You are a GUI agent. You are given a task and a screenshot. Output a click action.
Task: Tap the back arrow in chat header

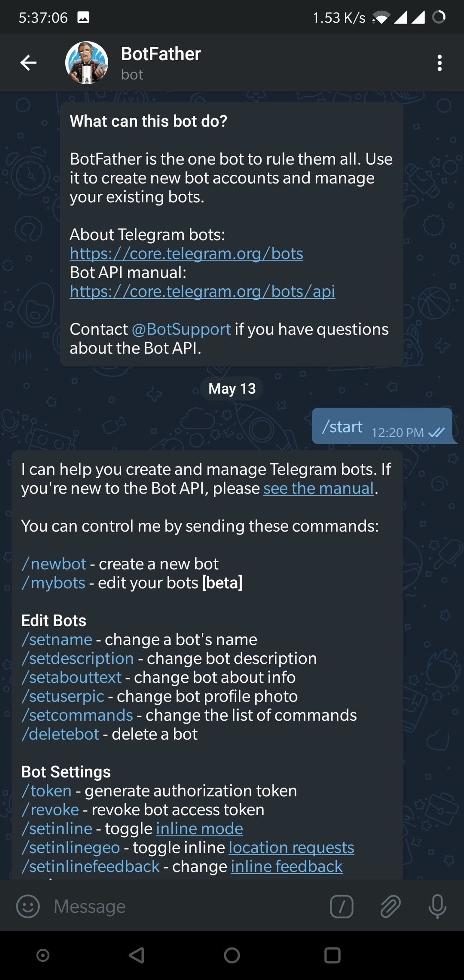pyautogui.click(x=28, y=63)
